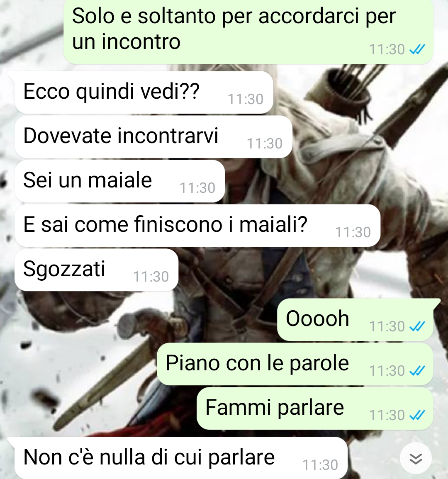Tap the 'Sei un maiale' message bubble
This screenshot has width=448, height=479.
[119, 181]
